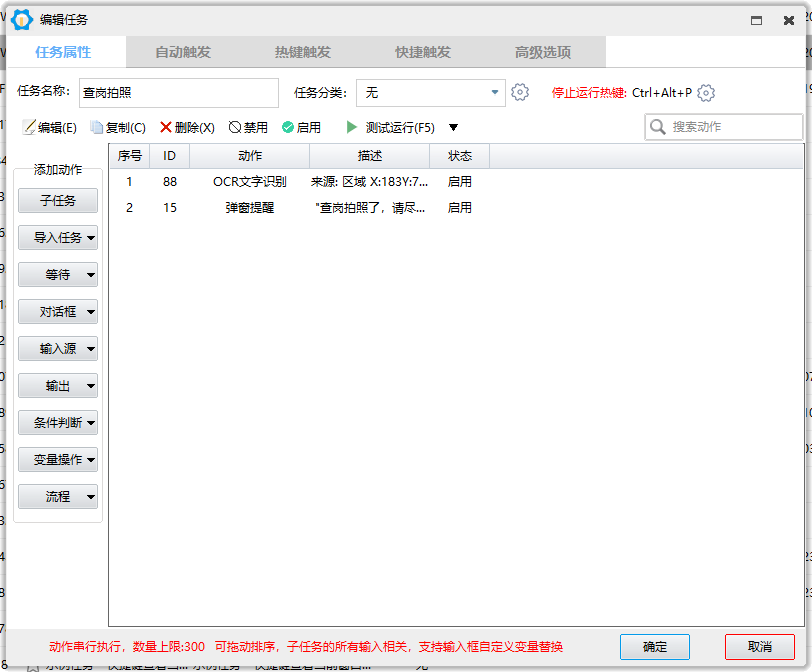Open the task category (任务分类) dropdown

pyautogui.click(x=431, y=93)
